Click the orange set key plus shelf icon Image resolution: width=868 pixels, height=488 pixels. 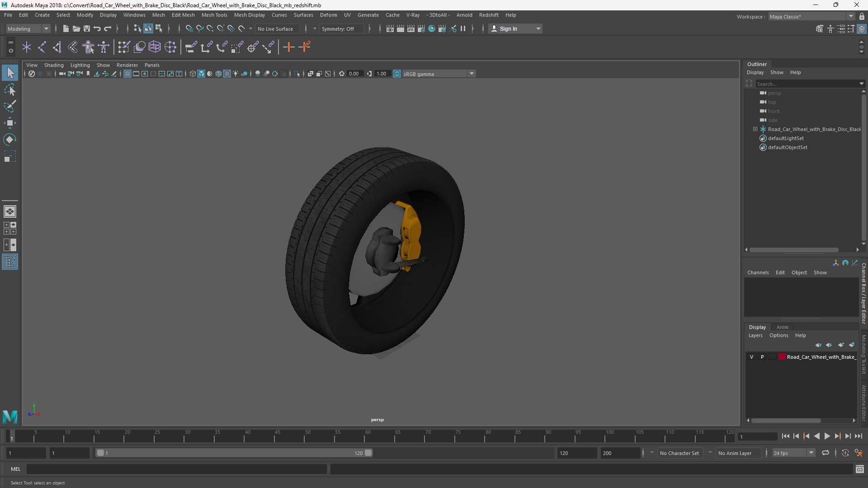point(288,47)
